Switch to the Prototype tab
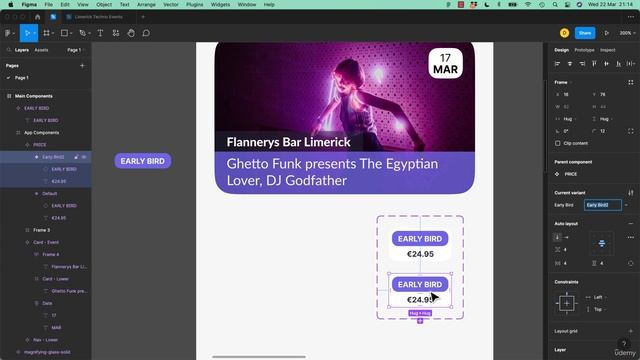Image resolution: width=640 pixels, height=360 pixels. click(584, 50)
